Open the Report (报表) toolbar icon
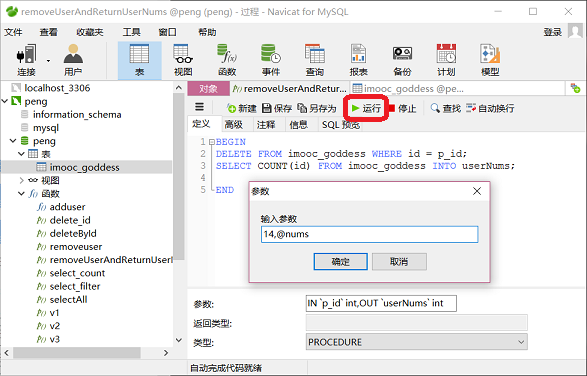Viewport: 587px width, 376px height. [358, 60]
